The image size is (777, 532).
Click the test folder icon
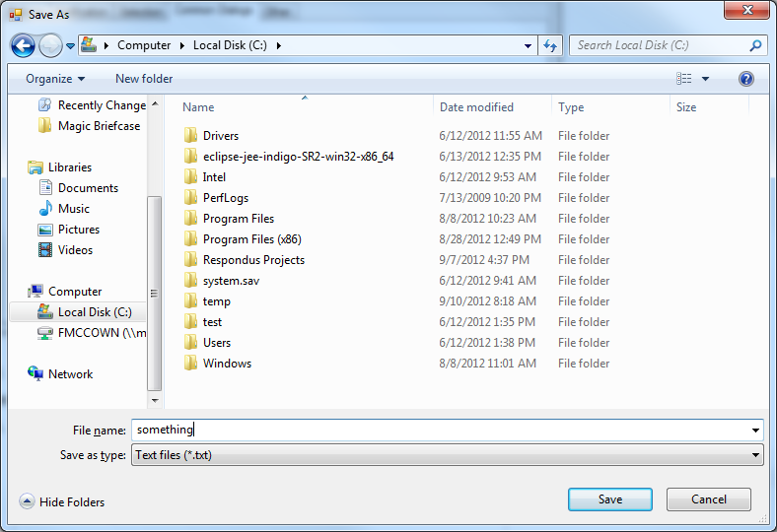[x=190, y=322]
